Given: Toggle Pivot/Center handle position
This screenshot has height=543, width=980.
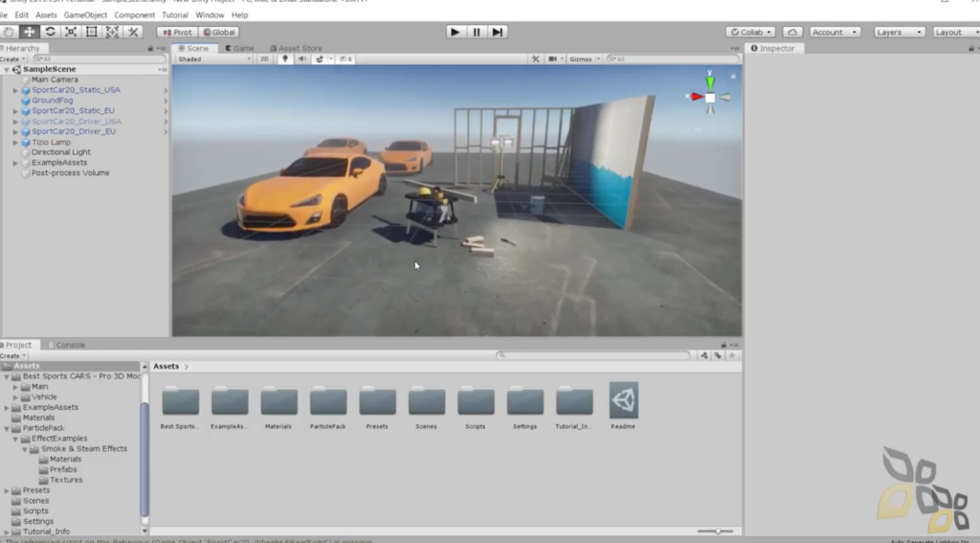Looking at the screenshot, I should (x=177, y=32).
